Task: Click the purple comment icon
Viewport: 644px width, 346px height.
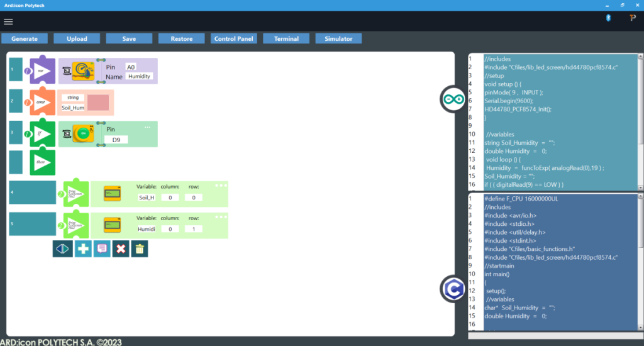Action: pyautogui.click(x=101, y=248)
